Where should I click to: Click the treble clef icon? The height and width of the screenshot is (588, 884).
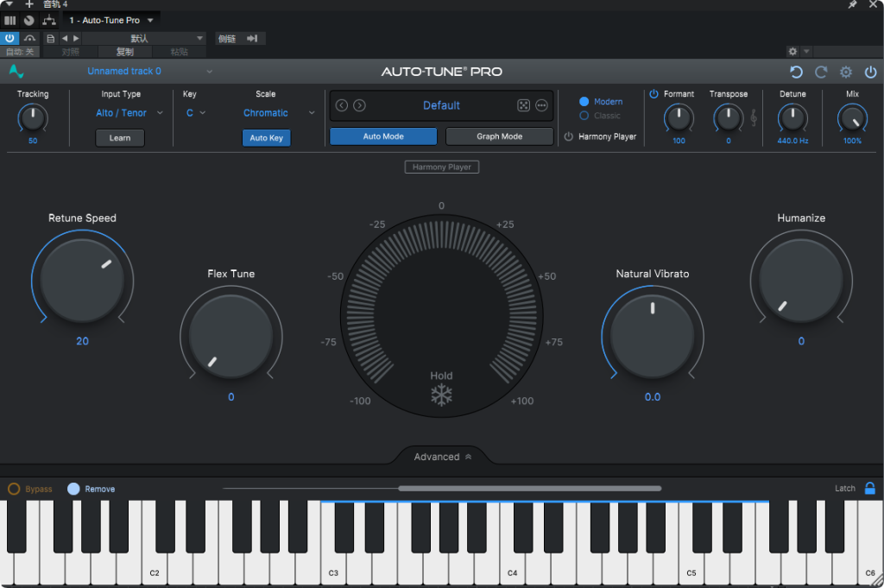(753, 117)
